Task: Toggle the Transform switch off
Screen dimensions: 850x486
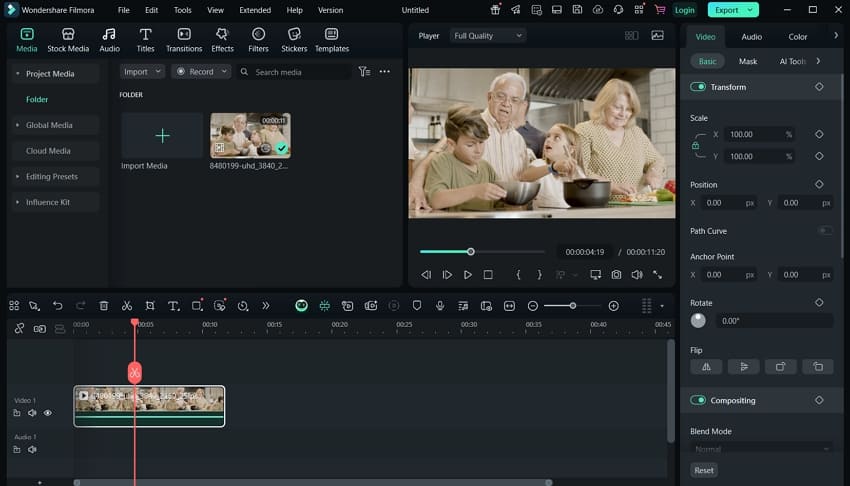Action: click(x=698, y=87)
